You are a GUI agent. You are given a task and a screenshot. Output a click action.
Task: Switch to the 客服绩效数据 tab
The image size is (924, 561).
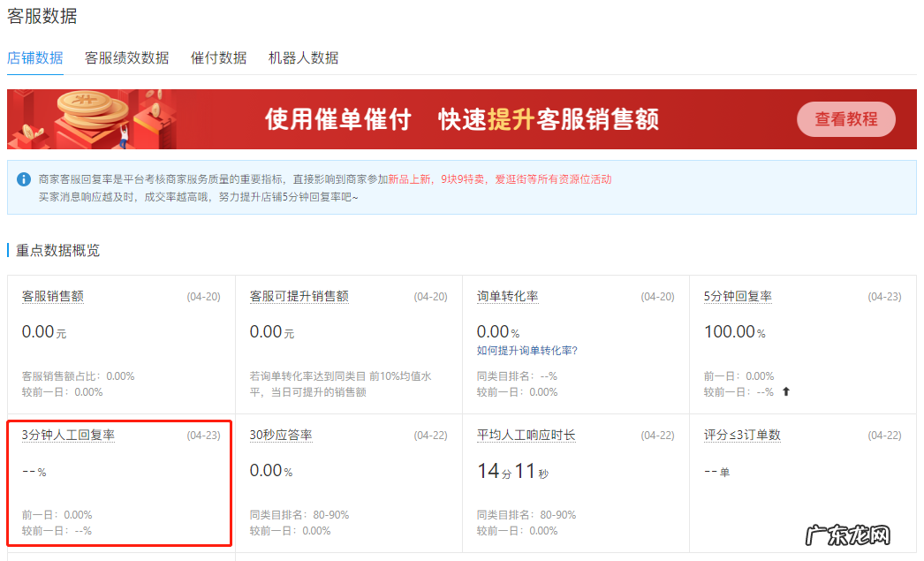click(125, 57)
